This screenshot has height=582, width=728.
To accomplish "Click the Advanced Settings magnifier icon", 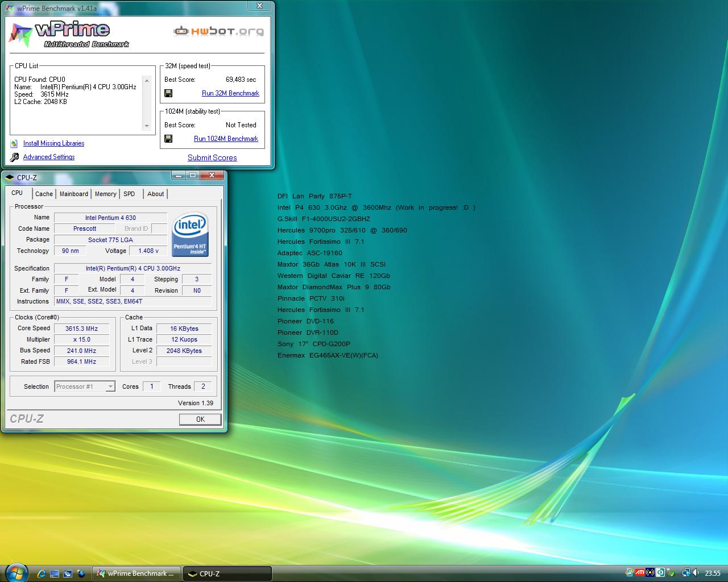I will [14, 157].
